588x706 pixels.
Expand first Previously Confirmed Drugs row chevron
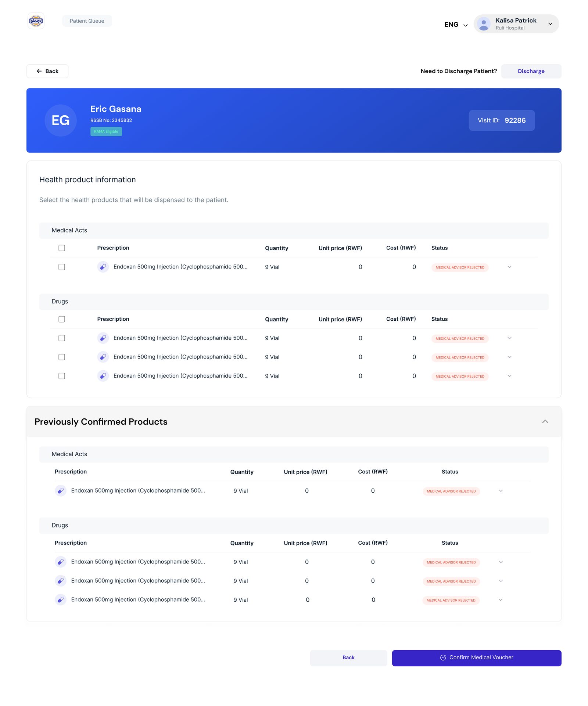point(501,562)
